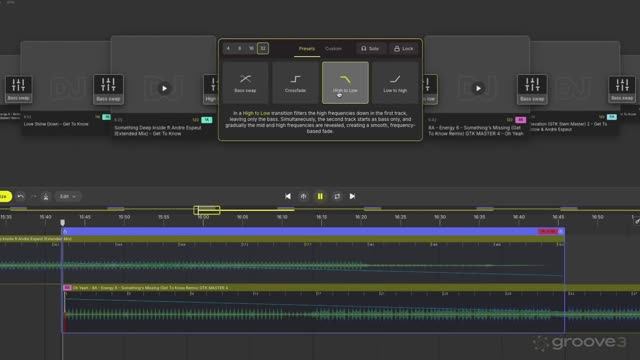Play the 8A Energy 6 Something's Missing card
This screenshot has height=360, width=640.
[478, 89]
